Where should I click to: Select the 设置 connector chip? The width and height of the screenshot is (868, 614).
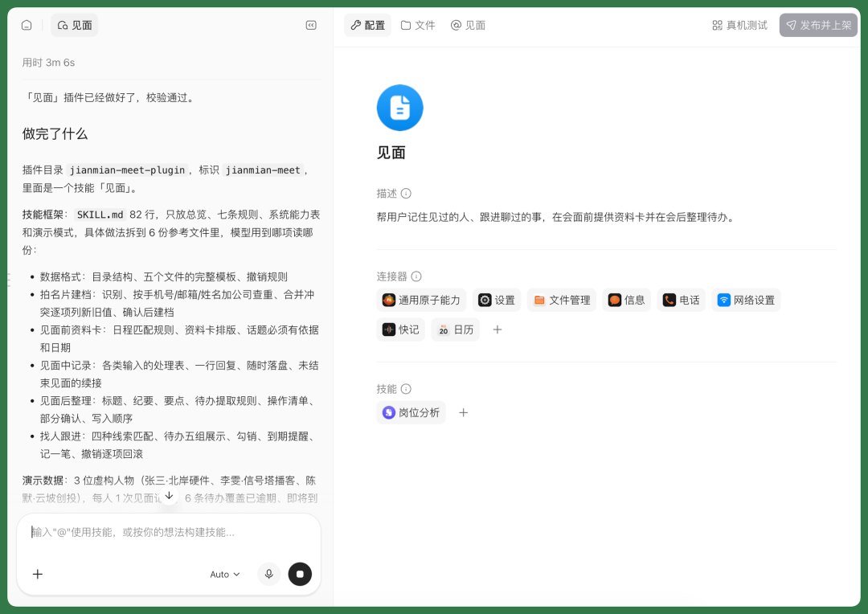click(x=497, y=300)
